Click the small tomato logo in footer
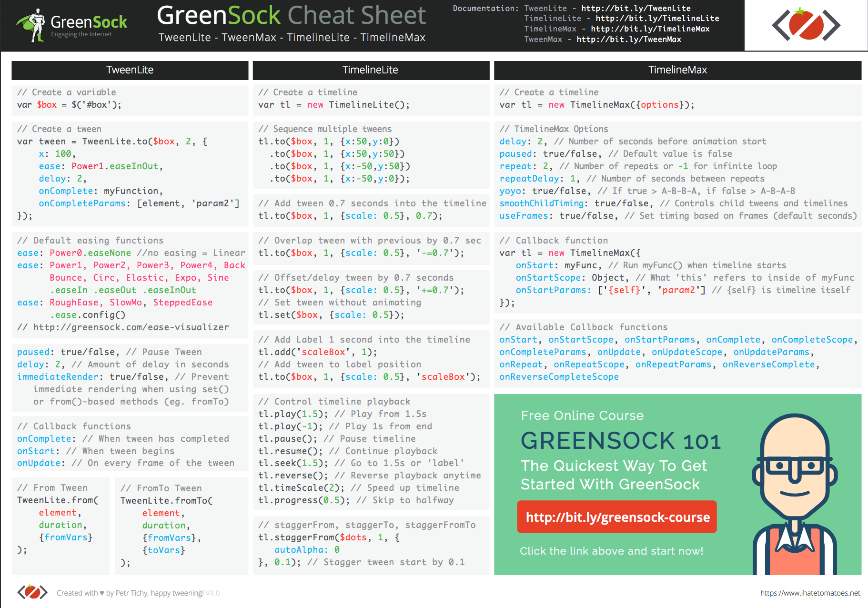Image resolution: width=868 pixels, height=608 pixels. tap(32, 592)
